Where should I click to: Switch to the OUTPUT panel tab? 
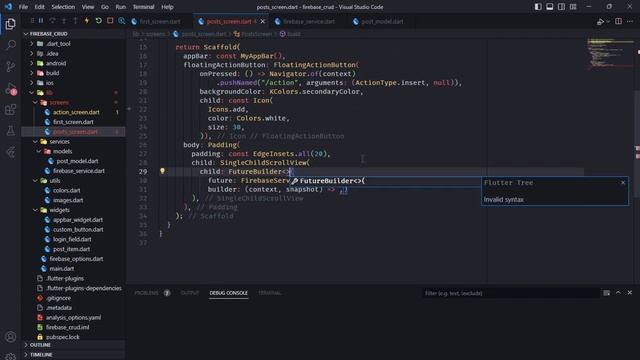pos(189,293)
